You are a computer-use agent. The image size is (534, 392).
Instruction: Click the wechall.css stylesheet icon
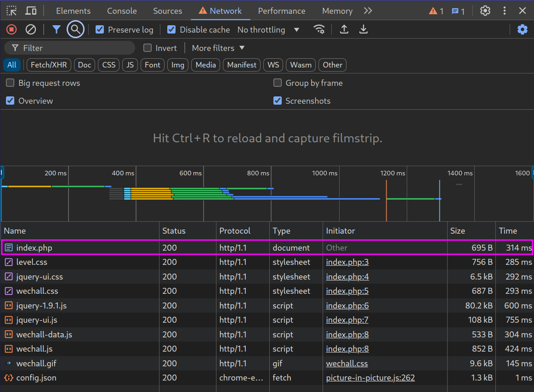[9, 291]
